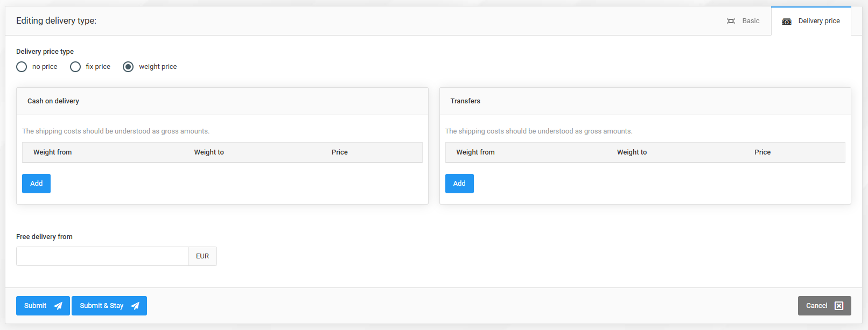Focus the 'Free delivery from' input field
This screenshot has width=868, height=330.
point(102,256)
